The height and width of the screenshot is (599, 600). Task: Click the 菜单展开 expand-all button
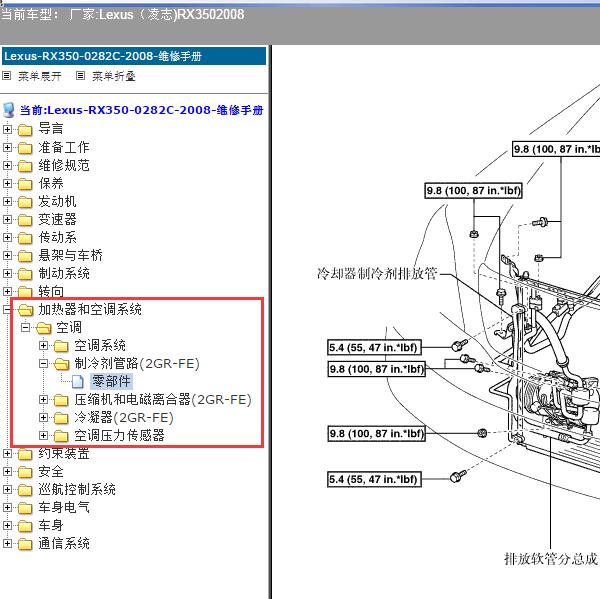pyautogui.click(x=40, y=76)
